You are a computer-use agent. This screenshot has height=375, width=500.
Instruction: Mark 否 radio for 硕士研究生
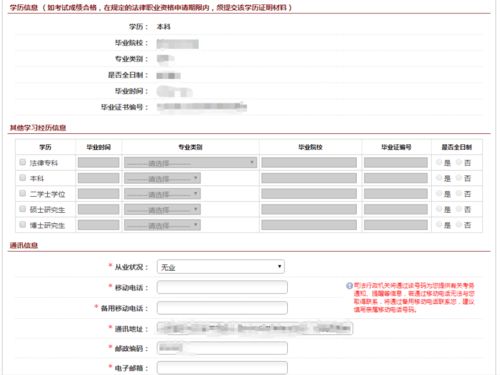(x=459, y=209)
